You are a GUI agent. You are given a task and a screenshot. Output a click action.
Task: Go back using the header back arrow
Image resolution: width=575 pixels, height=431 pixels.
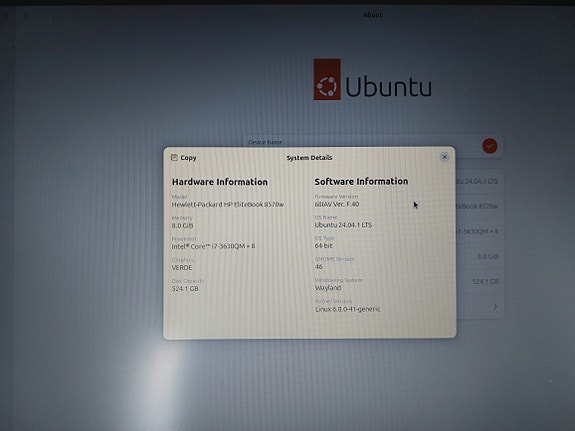pos(26,16)
